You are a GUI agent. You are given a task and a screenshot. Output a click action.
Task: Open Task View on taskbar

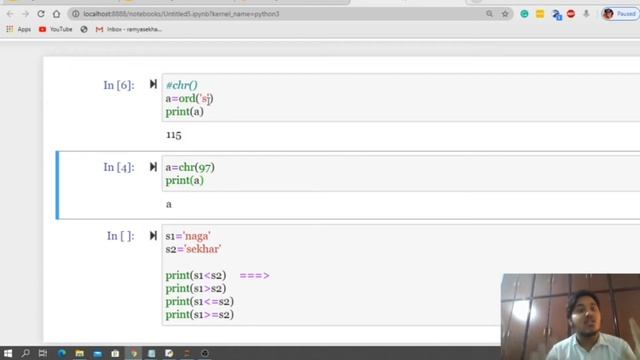coord(43,353)
